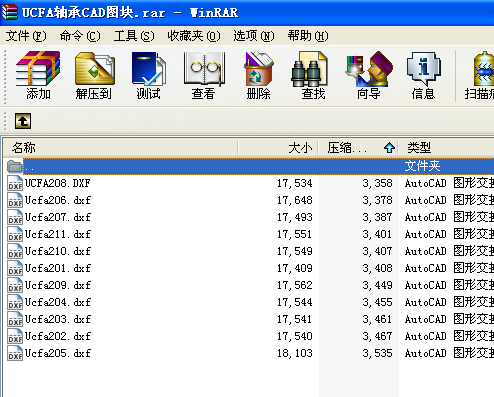Select file name Ucfa205.dxf

point(58,353)
